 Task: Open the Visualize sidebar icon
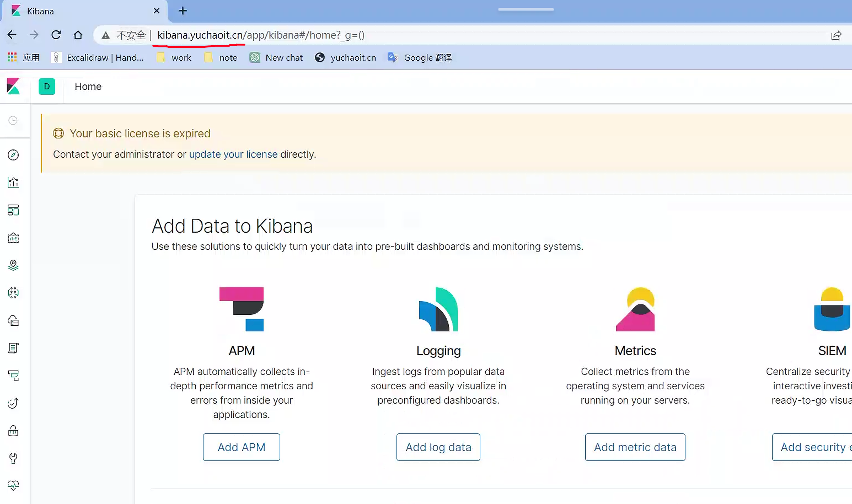point(13,183)
